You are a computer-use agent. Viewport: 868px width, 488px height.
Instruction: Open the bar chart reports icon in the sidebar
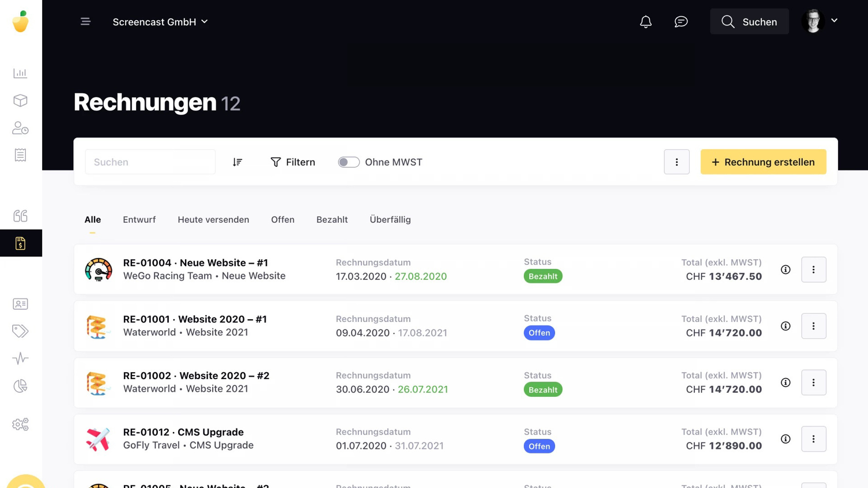pos(20,73)
